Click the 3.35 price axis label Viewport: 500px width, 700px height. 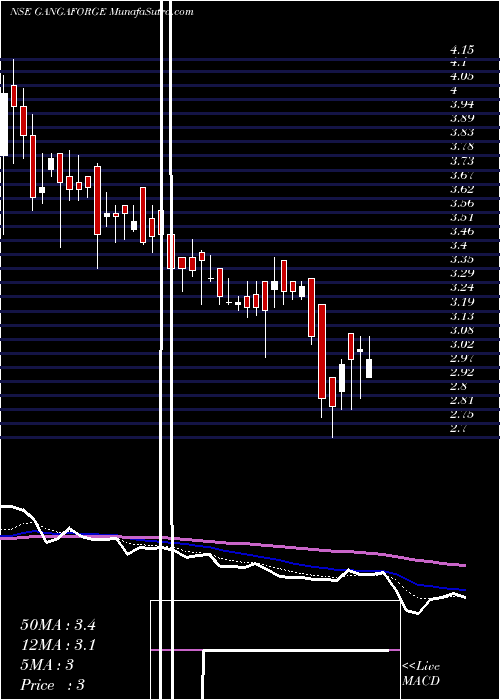click(x=462, y=259)
